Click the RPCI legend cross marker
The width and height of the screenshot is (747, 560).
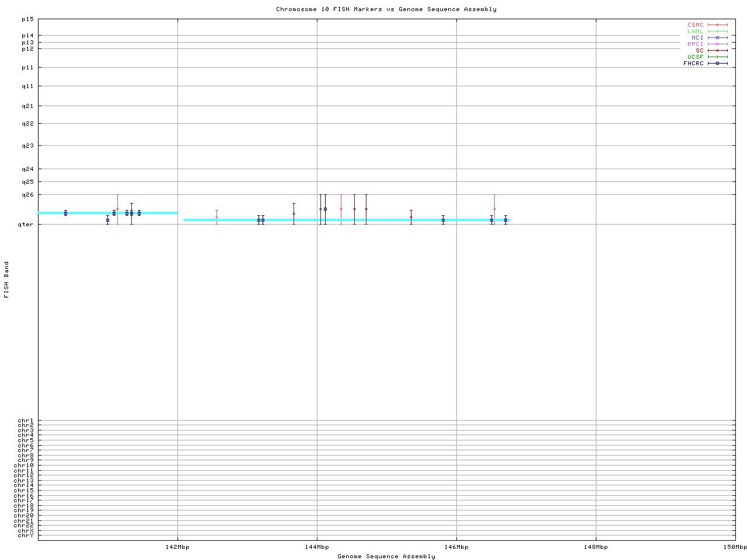(x=717, y=44)
